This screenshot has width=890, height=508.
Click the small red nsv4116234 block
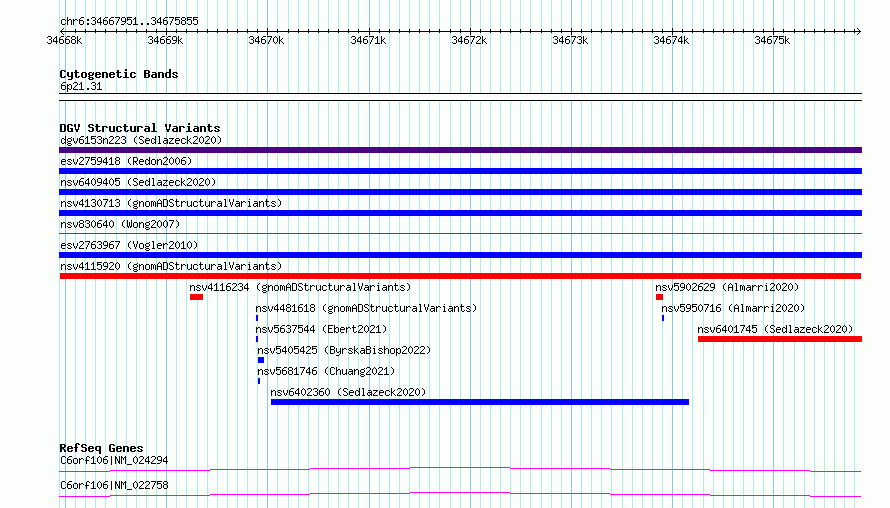tap(196, 297)
